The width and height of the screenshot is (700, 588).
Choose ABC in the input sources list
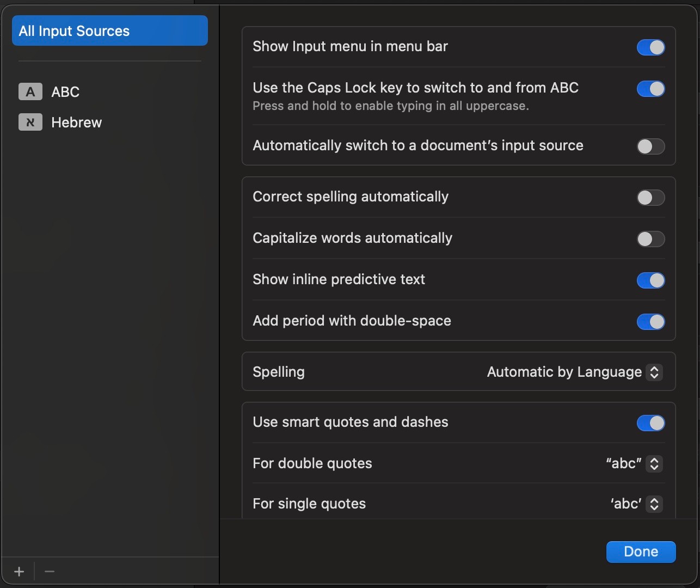65,92
